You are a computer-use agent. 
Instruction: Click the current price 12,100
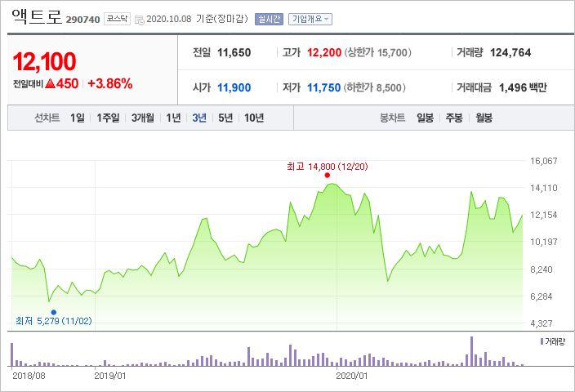(x=44, y=61)
